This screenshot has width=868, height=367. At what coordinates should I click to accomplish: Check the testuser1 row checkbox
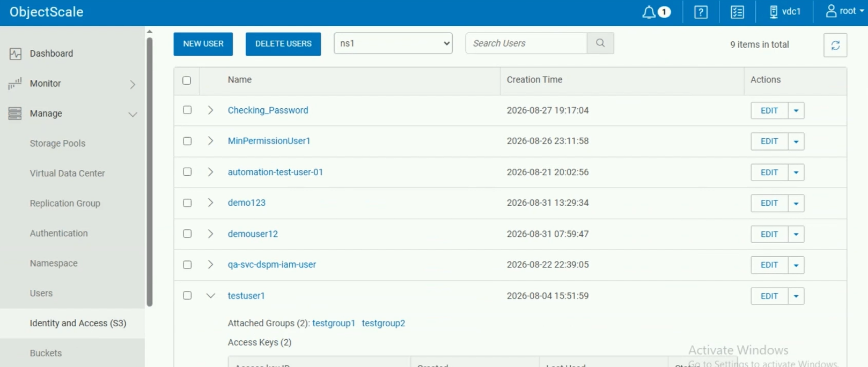[x=187, y=295]
